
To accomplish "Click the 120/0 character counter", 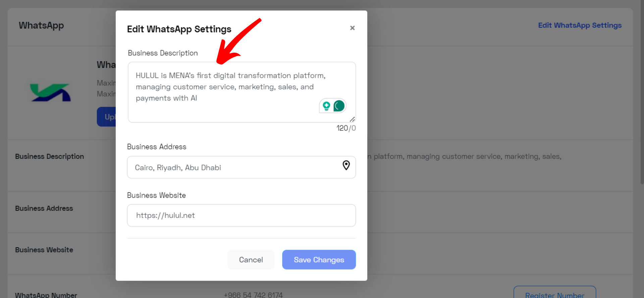I will click(346, 128).
